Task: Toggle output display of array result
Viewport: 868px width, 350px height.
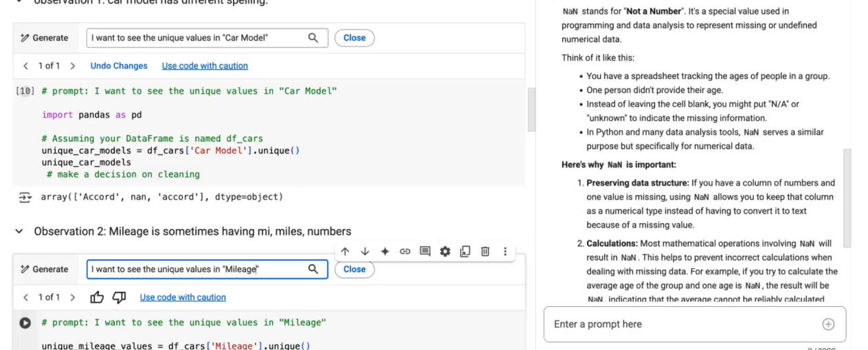Action: click(25, 198)
